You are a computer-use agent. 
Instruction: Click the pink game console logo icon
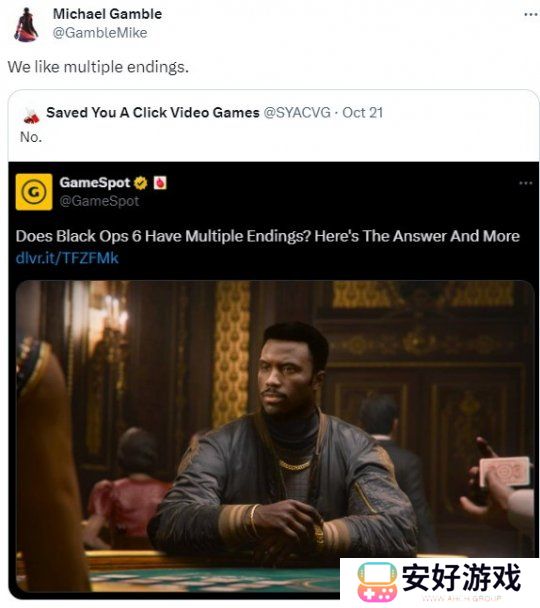coord(377,582)
